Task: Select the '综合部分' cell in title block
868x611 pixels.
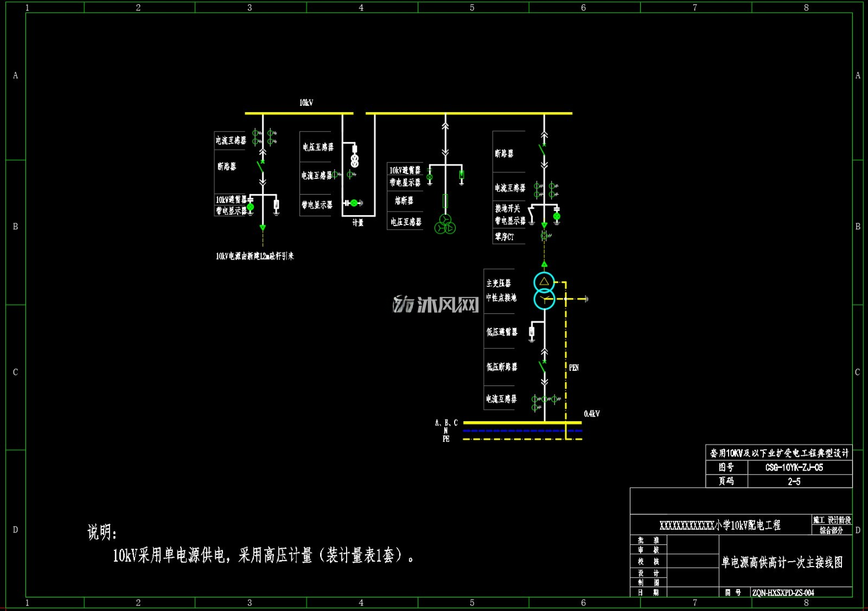Action: pyautogui.click(x=832, y=530)
